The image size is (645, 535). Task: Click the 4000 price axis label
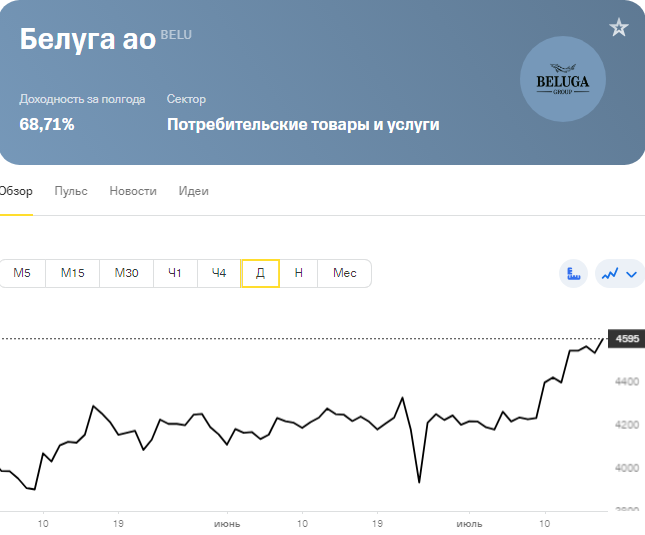click(x=627, y=468)
